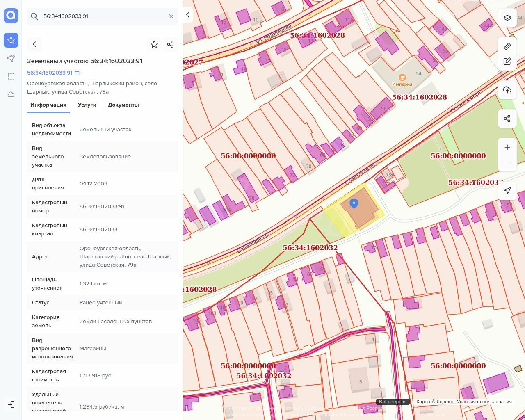Clear the search field text
The height and width of the screenshot is (420, 525).
coord(171,16)
